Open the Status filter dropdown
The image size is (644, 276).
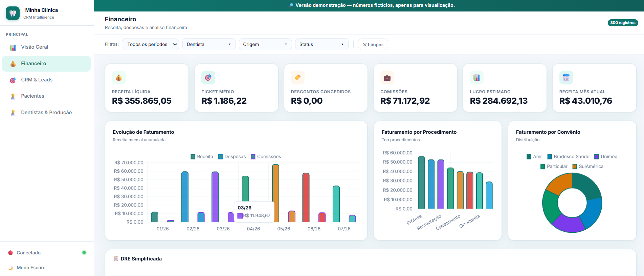(x=321, y=44)
